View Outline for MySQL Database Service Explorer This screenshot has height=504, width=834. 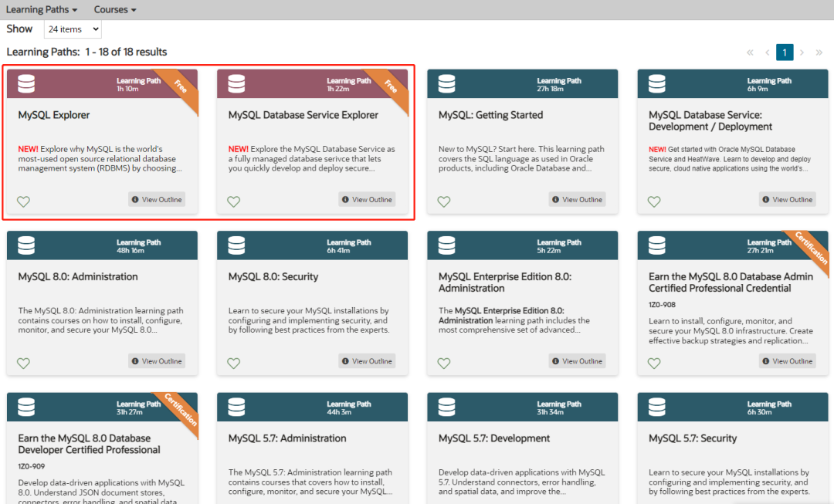coord(367,199)
